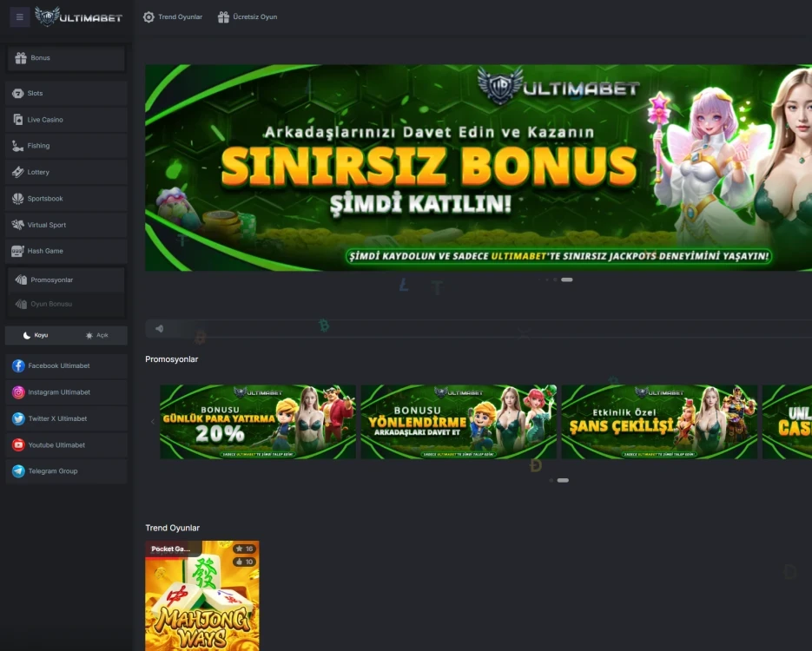Select the active hero carousel indicator
The height and width of the screenshot is (651, 812).
[567, 279]
